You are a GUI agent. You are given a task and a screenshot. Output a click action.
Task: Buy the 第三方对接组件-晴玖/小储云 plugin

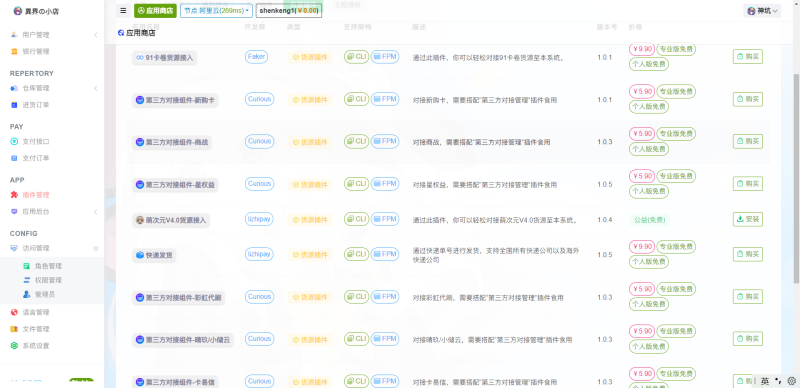[x=748, y=339]
